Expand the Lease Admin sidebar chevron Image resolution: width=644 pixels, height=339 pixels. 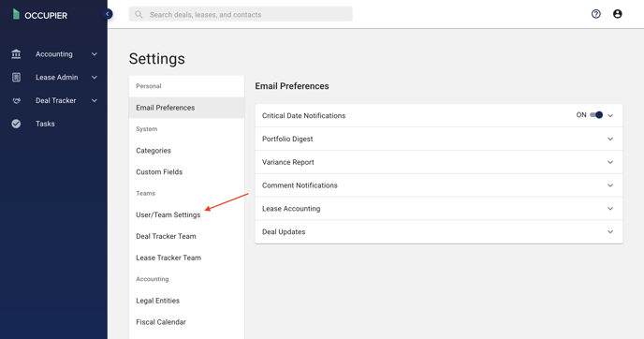point(95,77)
